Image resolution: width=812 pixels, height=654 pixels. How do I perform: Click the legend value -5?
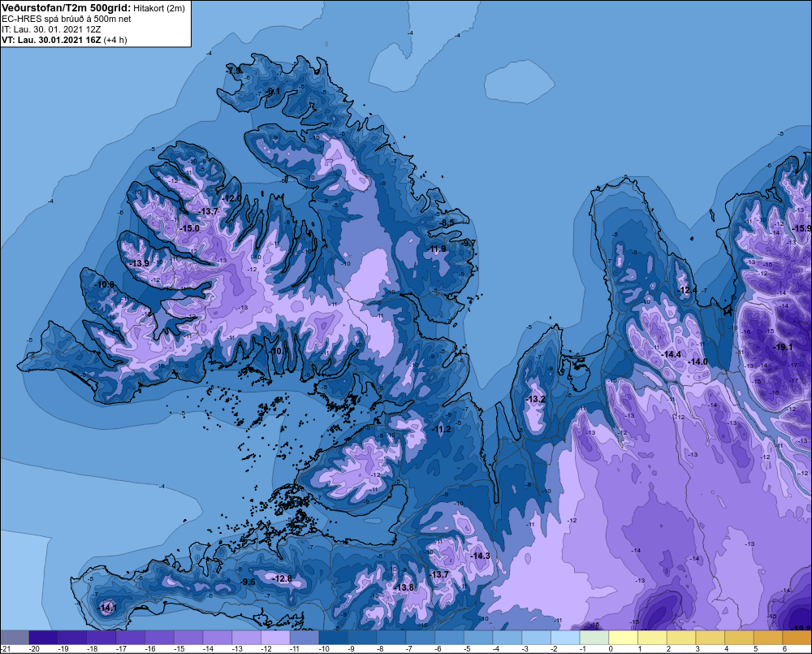coord(468,649)
